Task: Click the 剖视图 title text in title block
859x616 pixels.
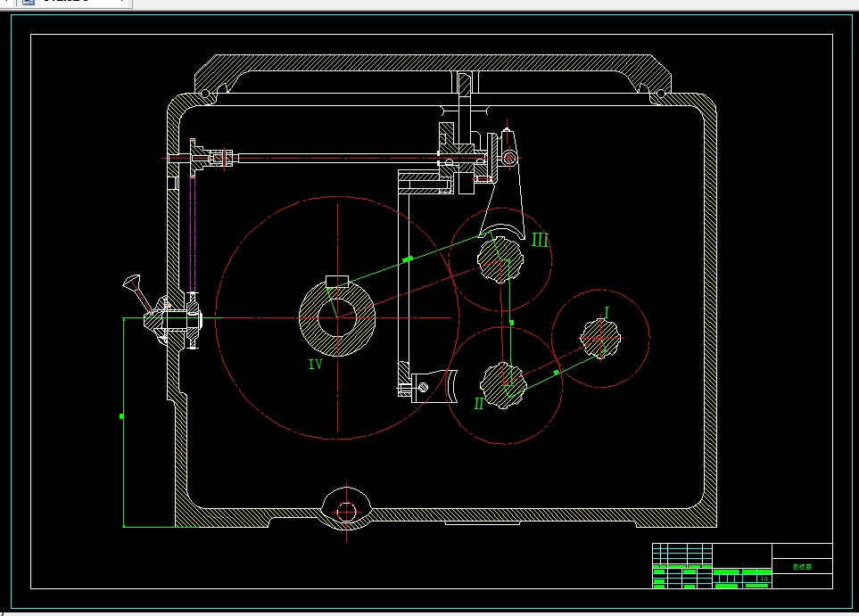Action: tap(802, 567)
